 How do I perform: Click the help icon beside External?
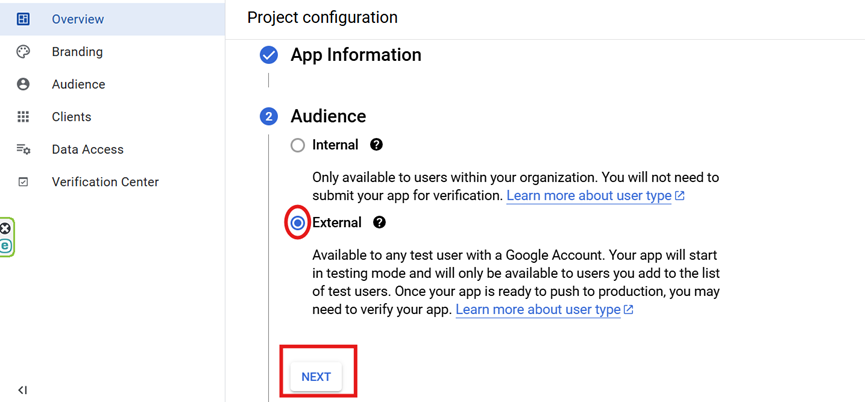coord(380,223)
